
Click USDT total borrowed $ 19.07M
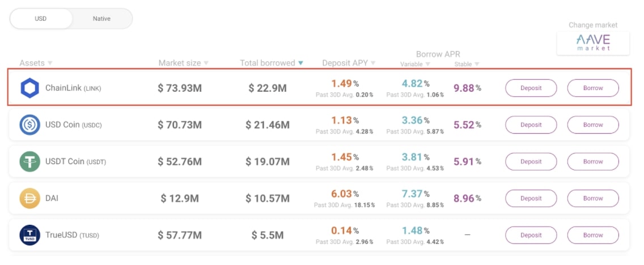[x=268, y=161]
